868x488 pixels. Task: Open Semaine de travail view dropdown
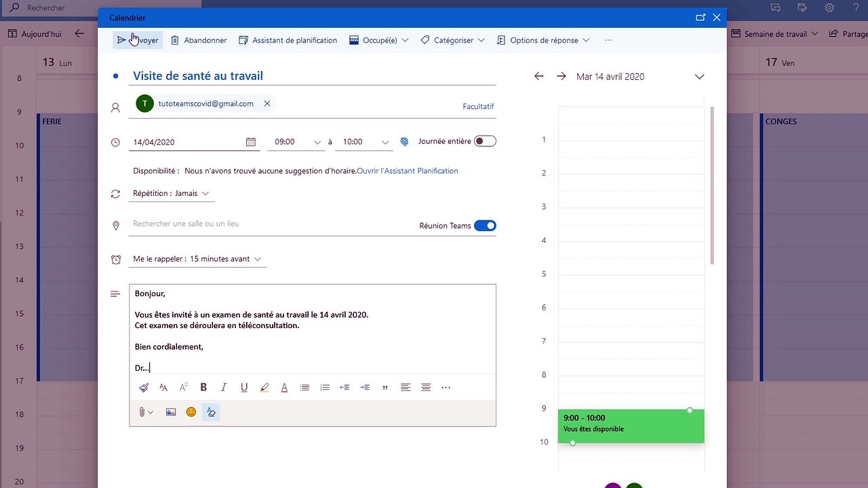point(775,34)
